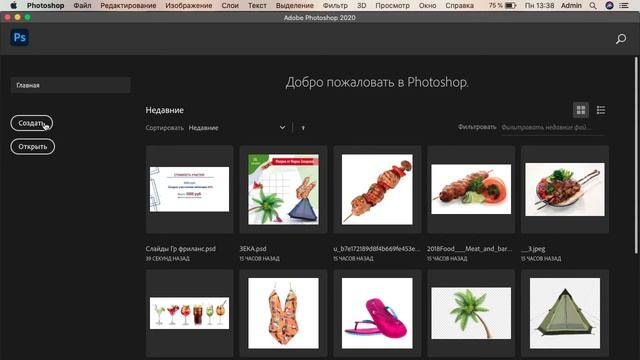The width and height of the screenshot is (640, 360).
Task: Open the orange swimsuit thumbnail
Action: (283, 313)
